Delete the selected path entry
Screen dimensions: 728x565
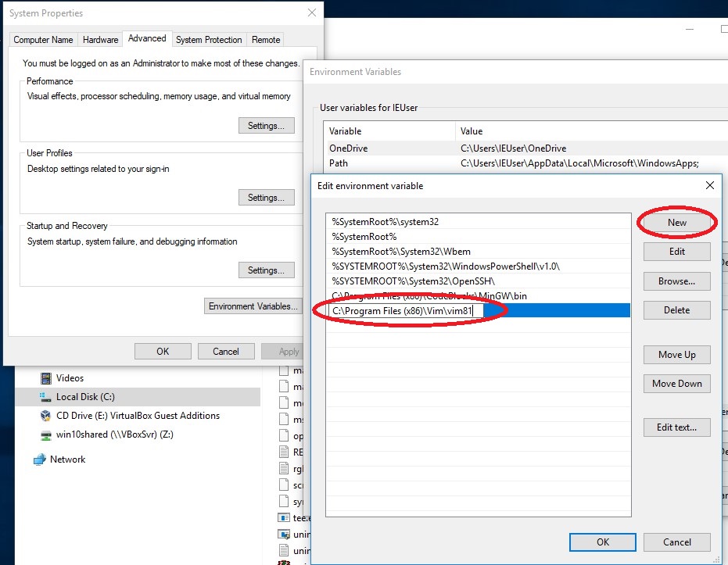pos(676,309)
